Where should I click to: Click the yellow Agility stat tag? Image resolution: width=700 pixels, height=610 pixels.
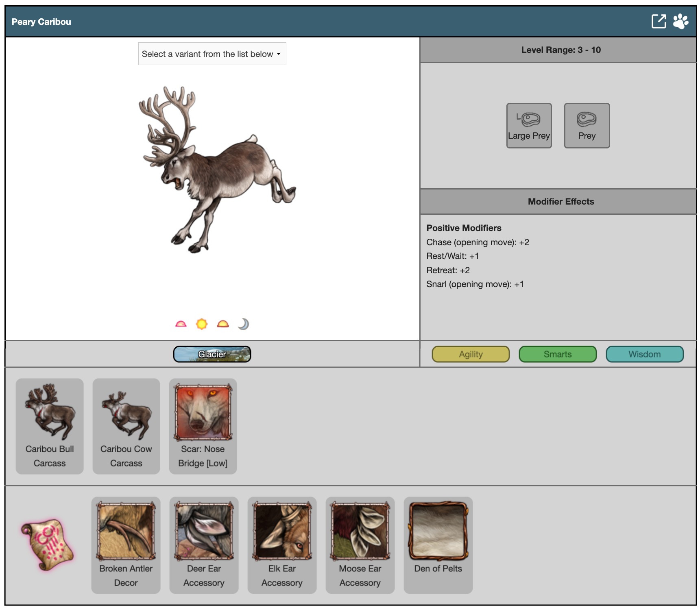tap(471, 354)
